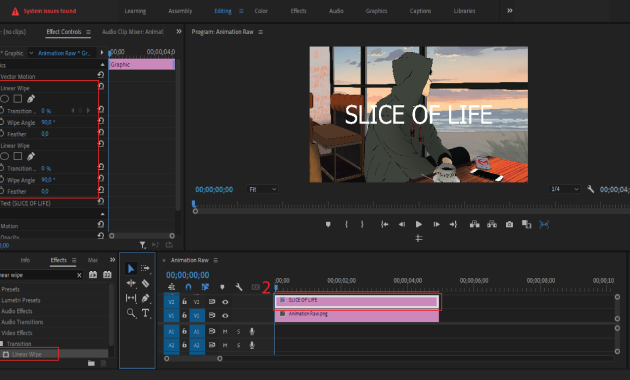Select the Track Select Forward tool
The height and width of the screenshot is (380, 630).
pyautogui.click(x=145, y=268)
